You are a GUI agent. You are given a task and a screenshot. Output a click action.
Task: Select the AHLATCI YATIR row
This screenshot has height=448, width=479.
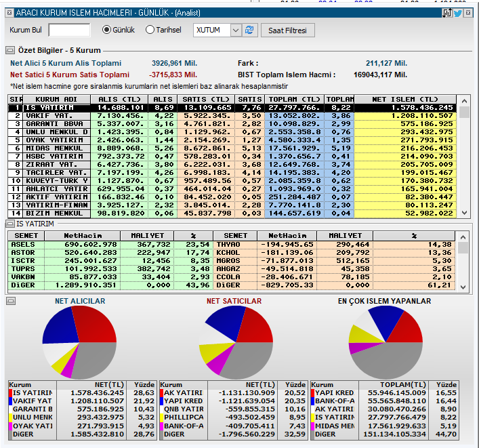click(x=232, y=189)
